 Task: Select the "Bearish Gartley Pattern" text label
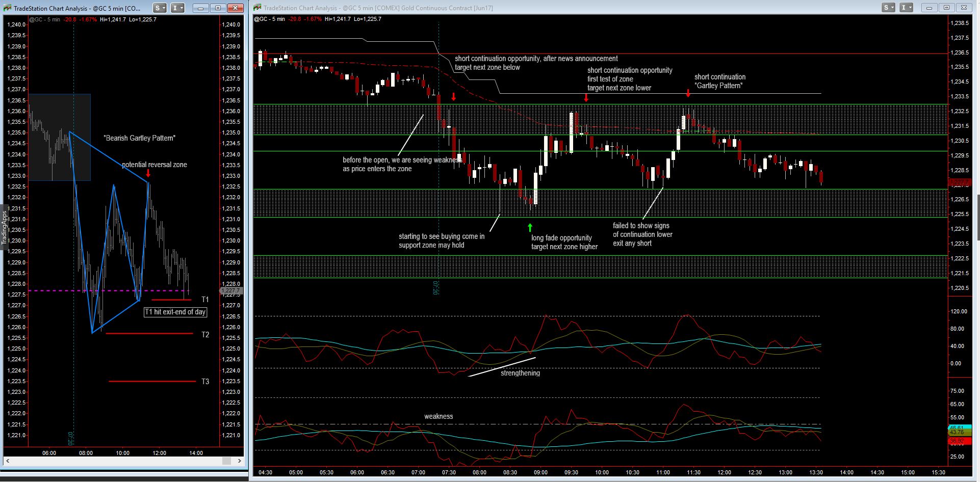point(139,138)
